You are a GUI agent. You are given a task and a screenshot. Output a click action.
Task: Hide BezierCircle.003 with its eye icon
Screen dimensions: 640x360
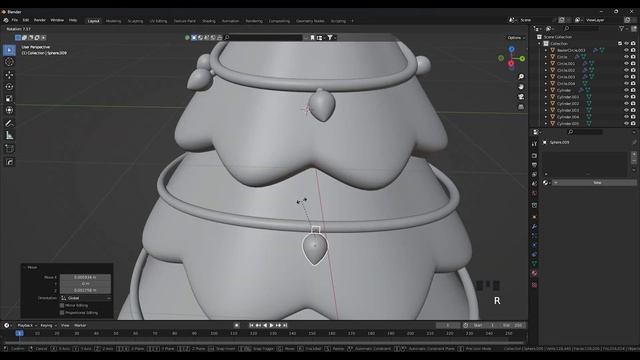pyautogui.click(x=626, y=50)
